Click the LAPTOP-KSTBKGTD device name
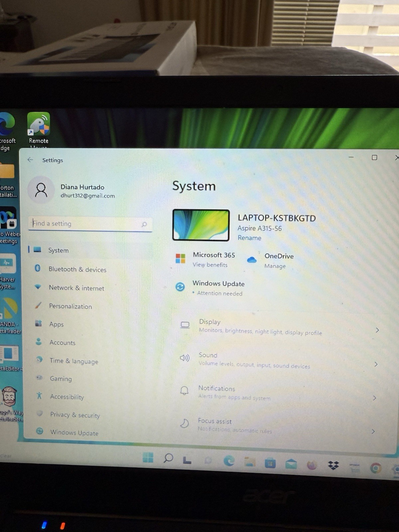Screen dimensions: 399x532 coord(277,218)
